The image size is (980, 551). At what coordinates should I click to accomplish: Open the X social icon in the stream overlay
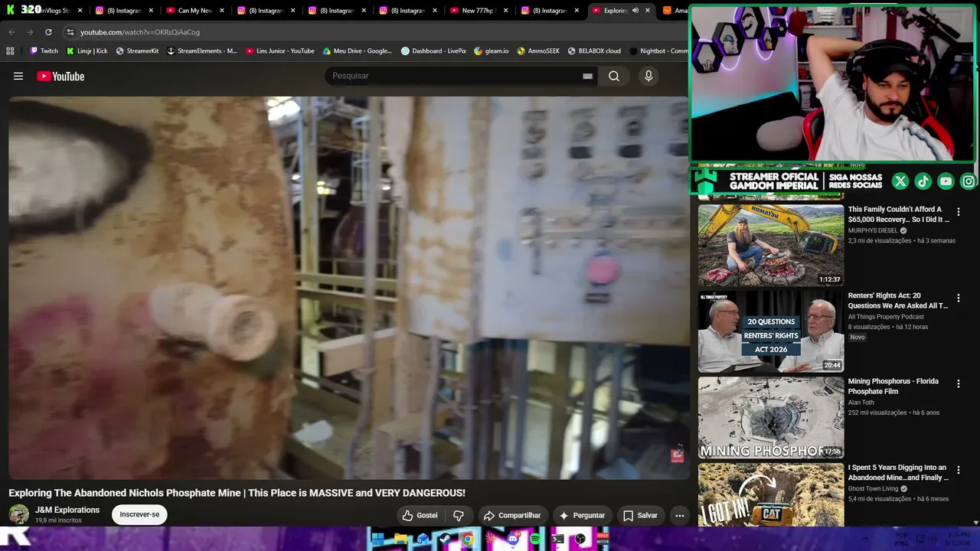point(900,181)
